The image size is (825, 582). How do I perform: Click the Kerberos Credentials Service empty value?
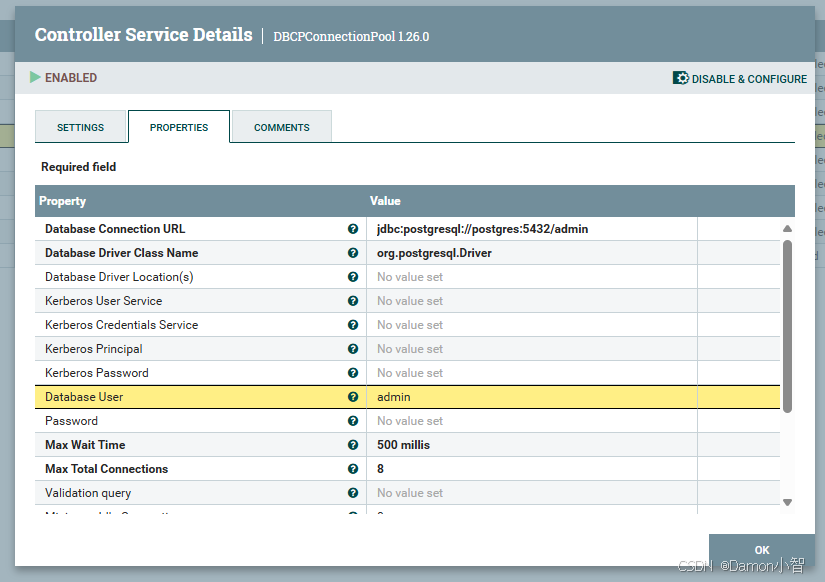click(x=409, y=325)
